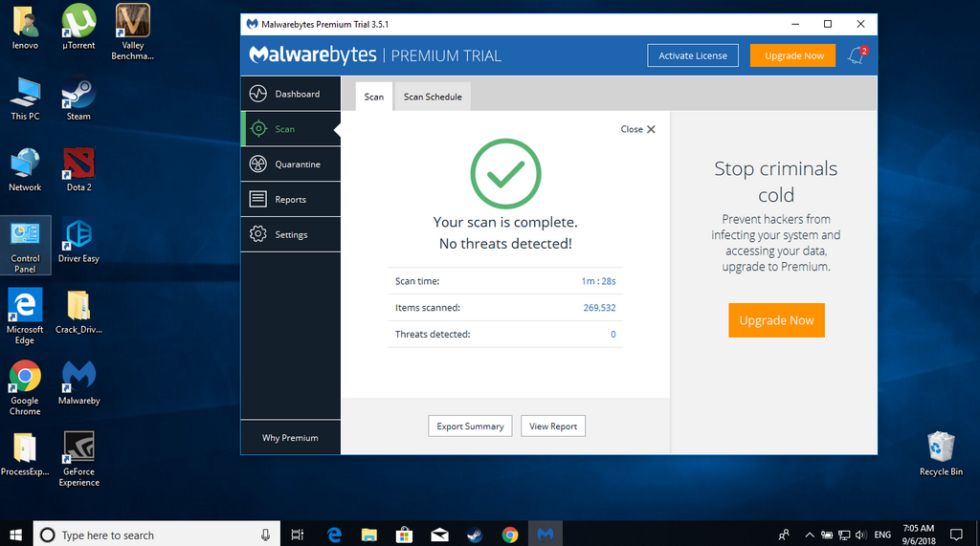Click header Upgrade Now button
The height and width of the screenshot is (546, 980).
coord(793,55)
